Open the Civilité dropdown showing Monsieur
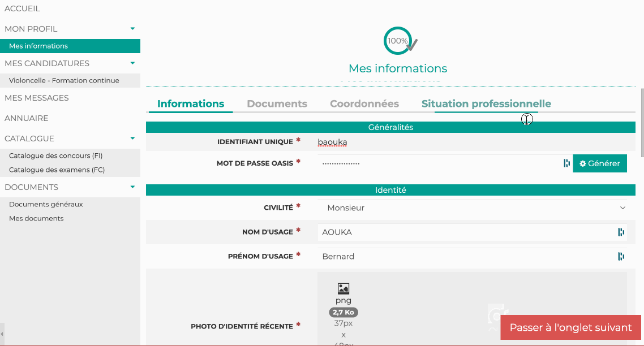 472,208
